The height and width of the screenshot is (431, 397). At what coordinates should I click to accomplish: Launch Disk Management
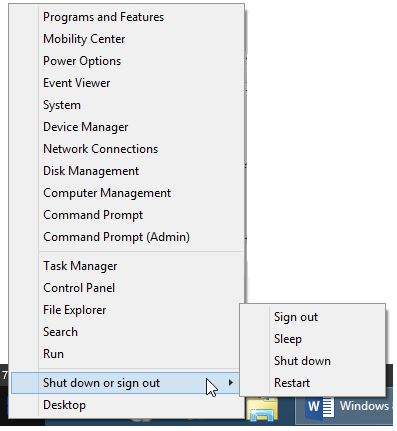pyautogui.click(x=91, y=171)
